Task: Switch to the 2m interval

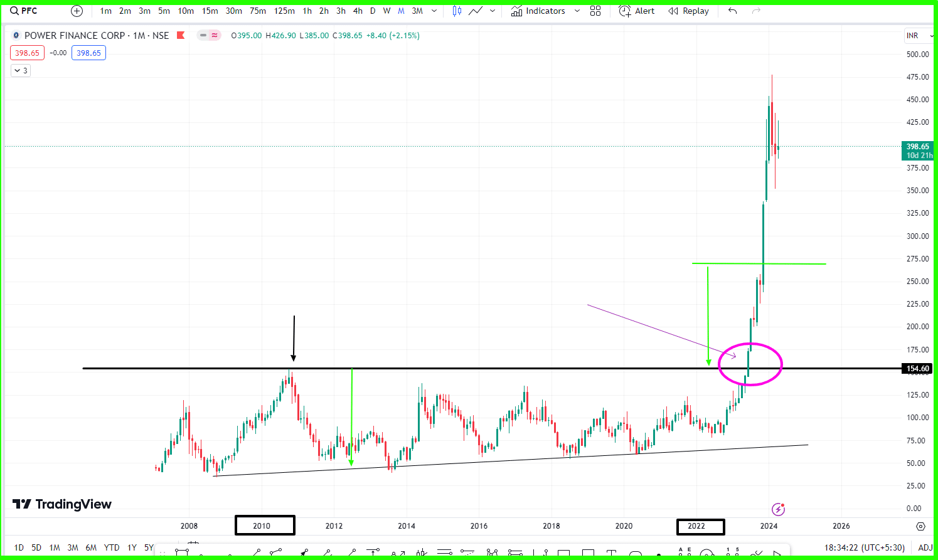Action: pos(125,11)
